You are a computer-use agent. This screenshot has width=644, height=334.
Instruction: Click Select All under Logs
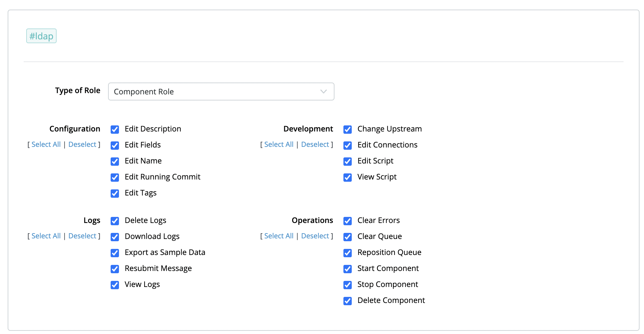[46, 236]
